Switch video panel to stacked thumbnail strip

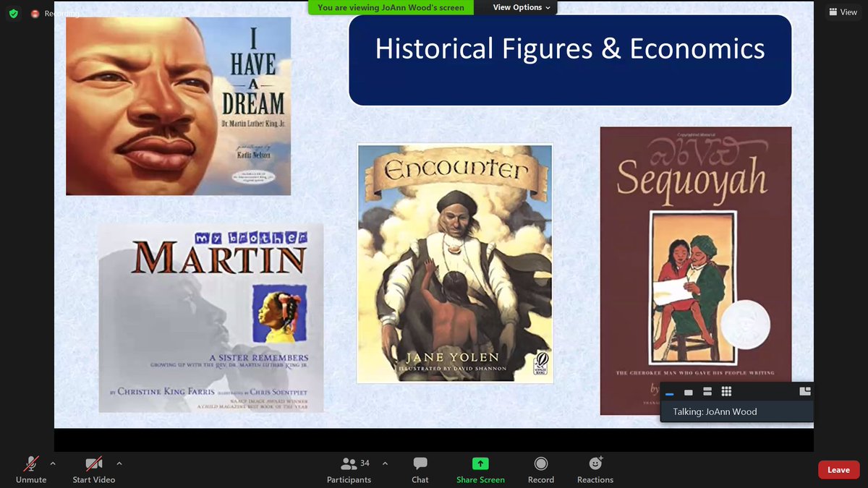707,392
